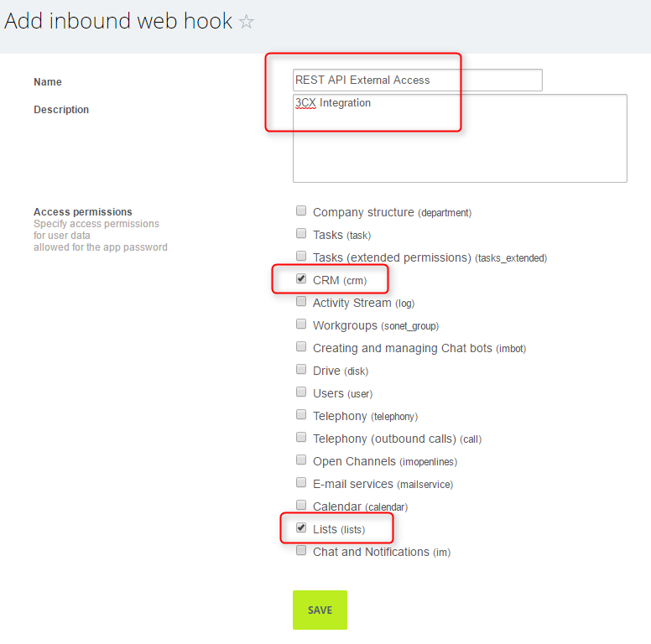Tick the Activity Stream (log) checkbox

(301, 301)
